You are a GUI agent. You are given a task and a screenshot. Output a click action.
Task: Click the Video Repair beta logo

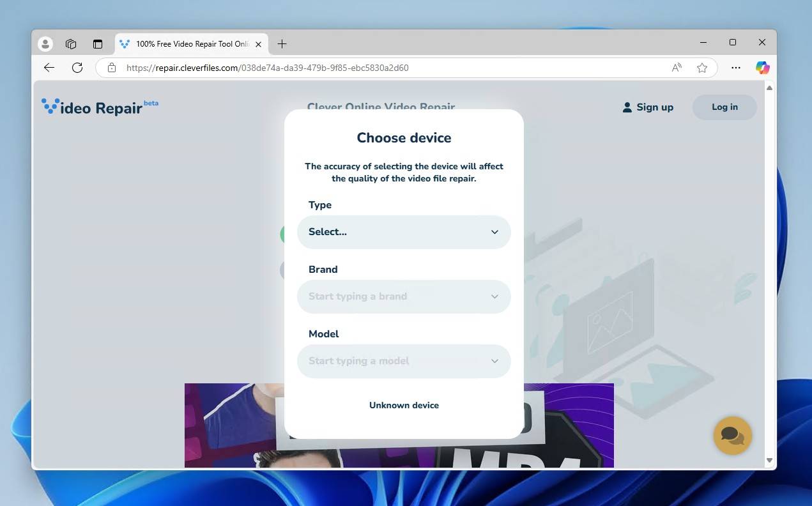click(100, 107)
